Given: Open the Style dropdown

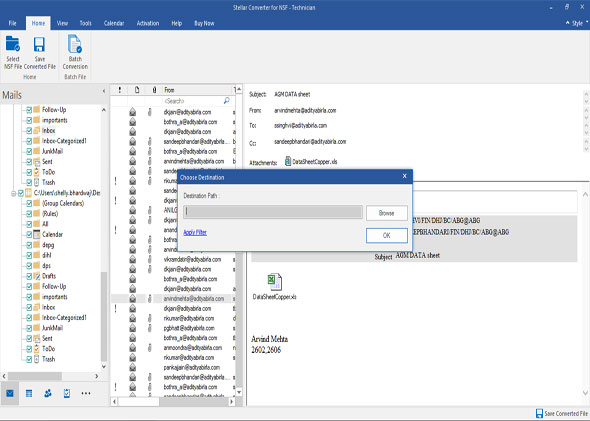Looking at the screenshot, I should point(579,23).
